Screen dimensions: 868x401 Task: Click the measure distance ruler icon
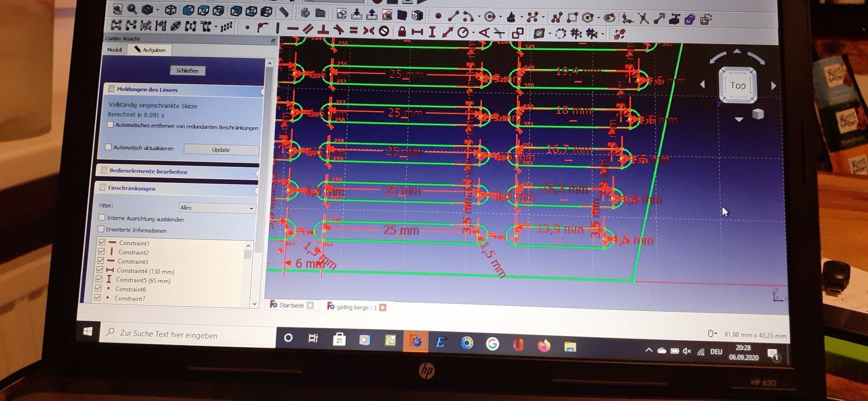tap(283, 12)
